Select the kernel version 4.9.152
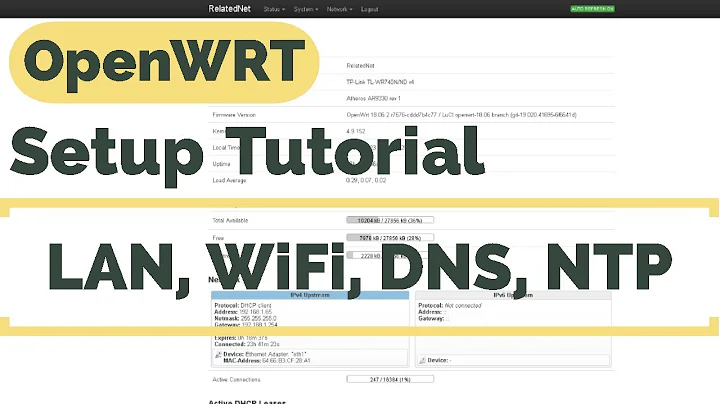720x404 pixels. pyautogui.click(x=355, y=131)
